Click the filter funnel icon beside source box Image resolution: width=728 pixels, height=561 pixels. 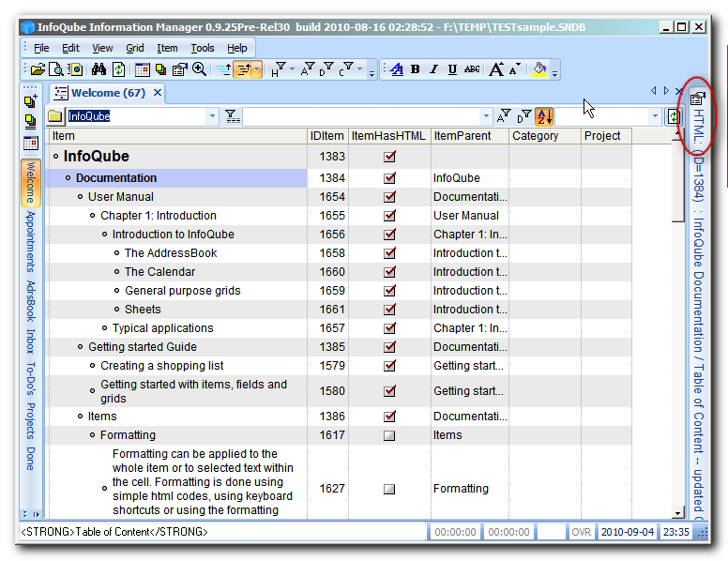tap(232, 116)
